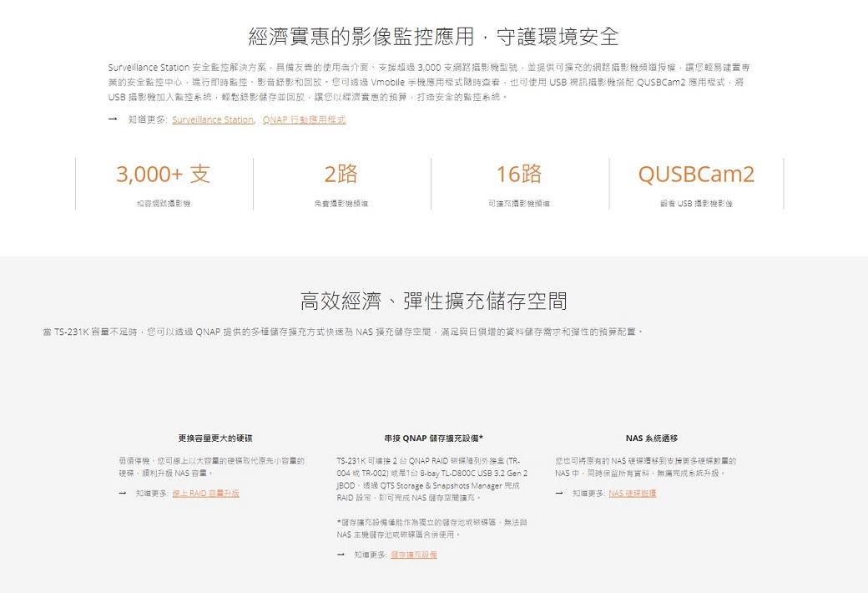The image size is (868, 593).
Task: Click the caption 相容網路攝影機
Action: (164, 204)
